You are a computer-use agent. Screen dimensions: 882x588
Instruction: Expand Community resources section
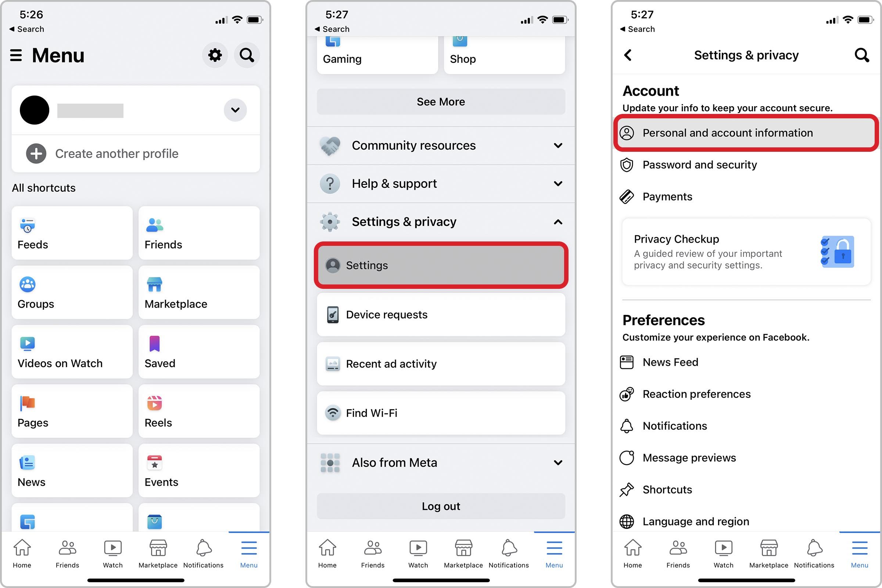click(440, 146)
